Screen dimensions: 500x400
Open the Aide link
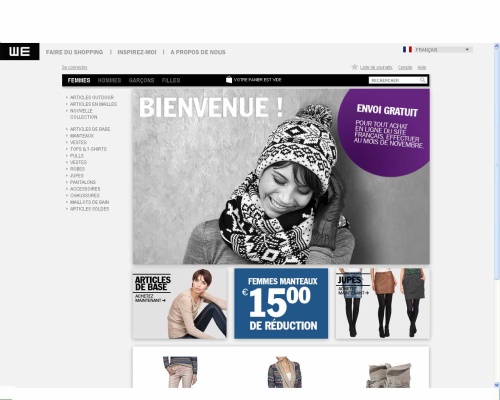(422, 67)
